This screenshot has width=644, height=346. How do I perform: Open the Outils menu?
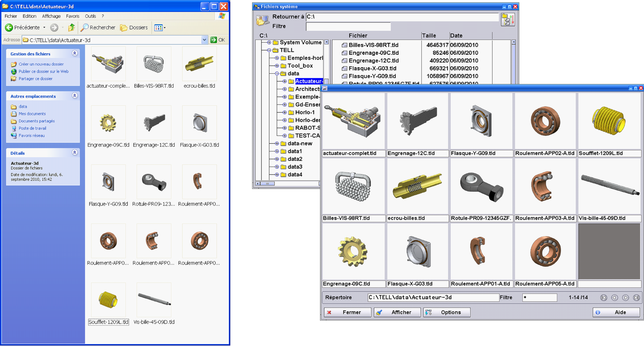pyautogui.click(x=90, y=16)
